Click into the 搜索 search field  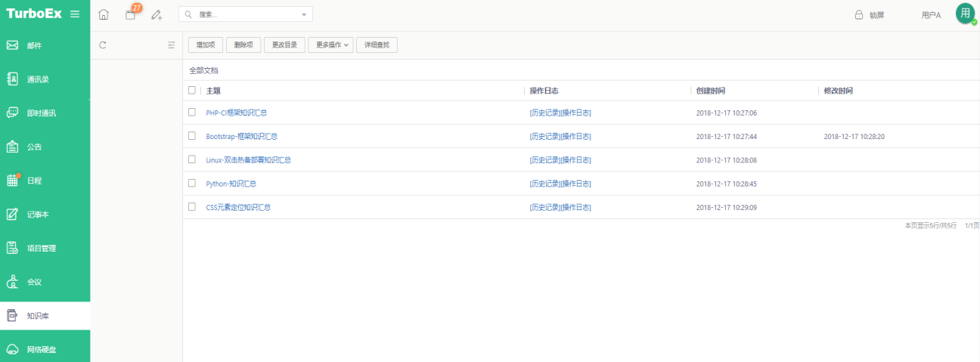coord(246,14)
